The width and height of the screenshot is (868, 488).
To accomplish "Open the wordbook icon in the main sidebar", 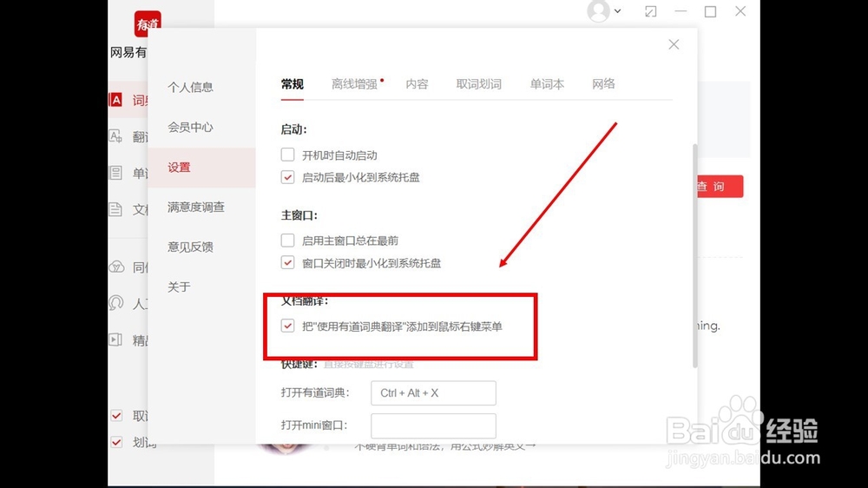I will click(115, 173).
